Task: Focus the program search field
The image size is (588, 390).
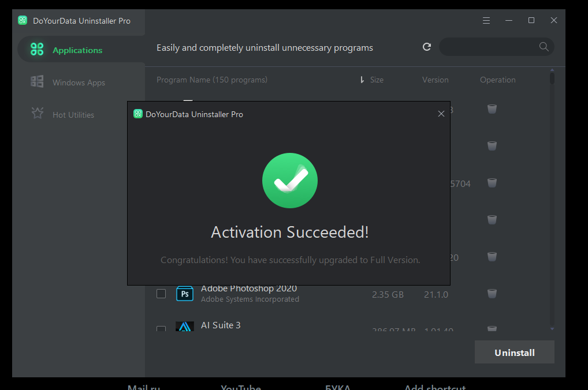Action: [x=496, y=47]
